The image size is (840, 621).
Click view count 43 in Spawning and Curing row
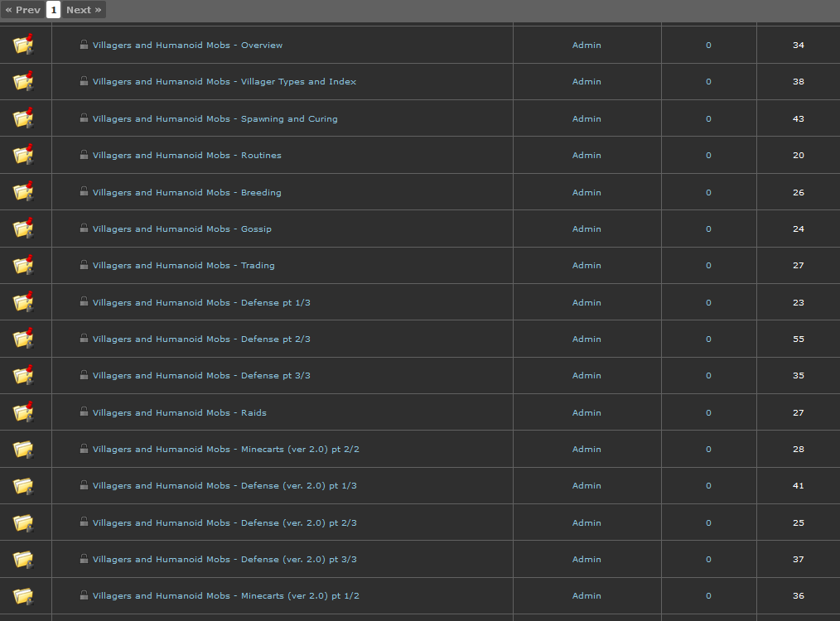click(799, 119)
